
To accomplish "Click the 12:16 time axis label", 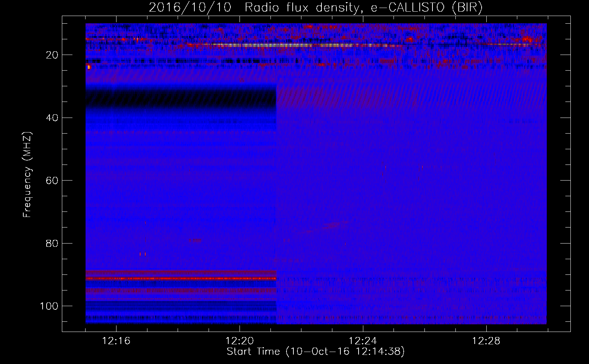I will tap(116, 341).
